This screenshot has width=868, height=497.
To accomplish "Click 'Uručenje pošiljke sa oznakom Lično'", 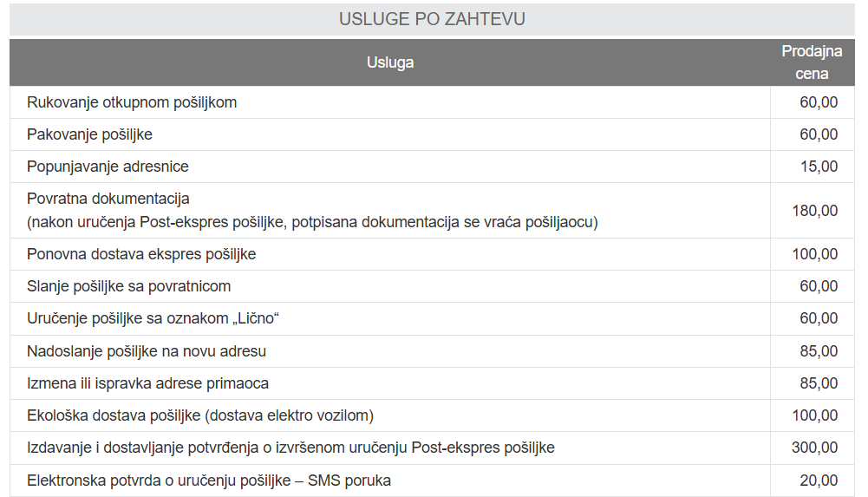I will click(153, 318).
